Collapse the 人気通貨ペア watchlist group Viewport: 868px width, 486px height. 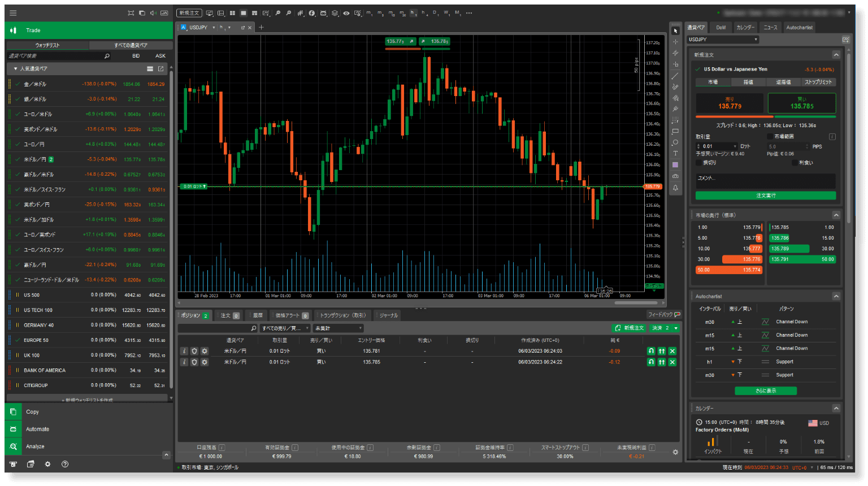16,69
